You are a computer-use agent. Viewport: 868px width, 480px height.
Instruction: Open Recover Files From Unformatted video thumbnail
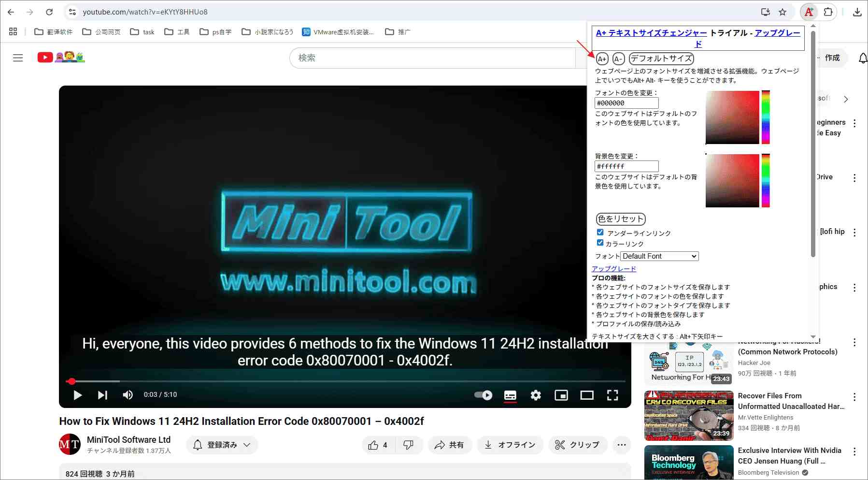coord(689,416)
